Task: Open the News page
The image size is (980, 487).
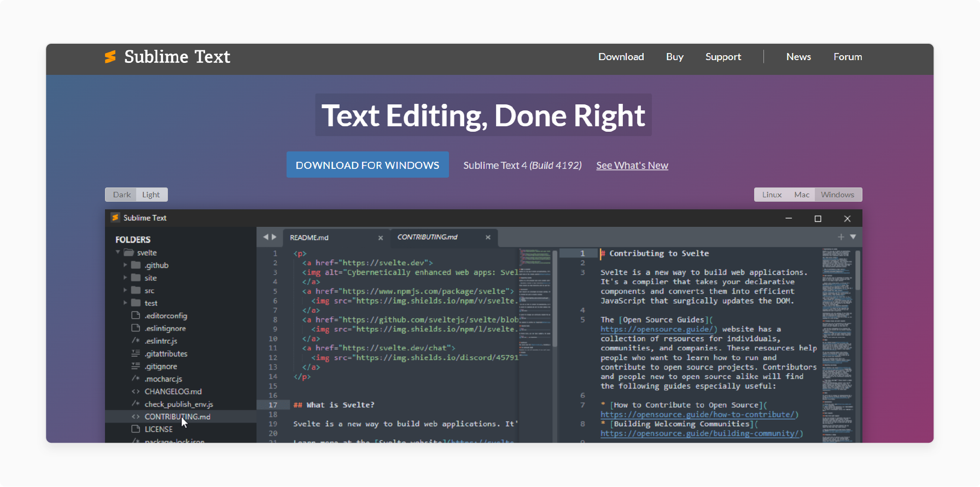Action: pyautogui.click(x=798, y=57)
